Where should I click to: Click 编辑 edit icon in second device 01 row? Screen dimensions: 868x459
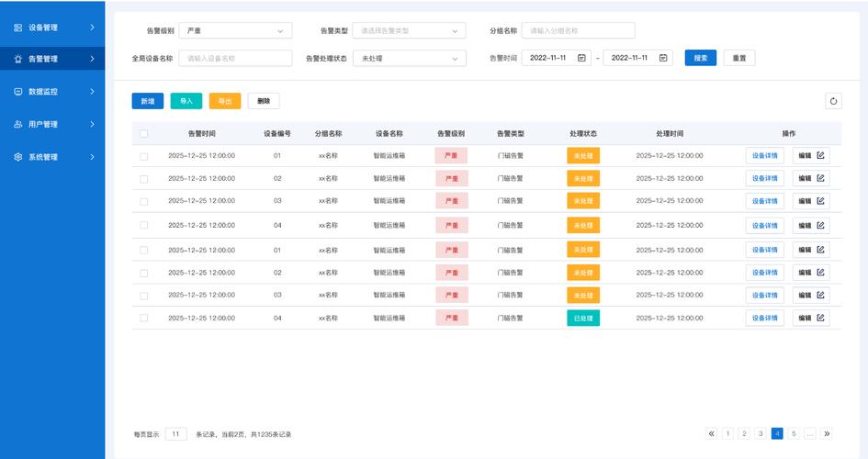820,250
